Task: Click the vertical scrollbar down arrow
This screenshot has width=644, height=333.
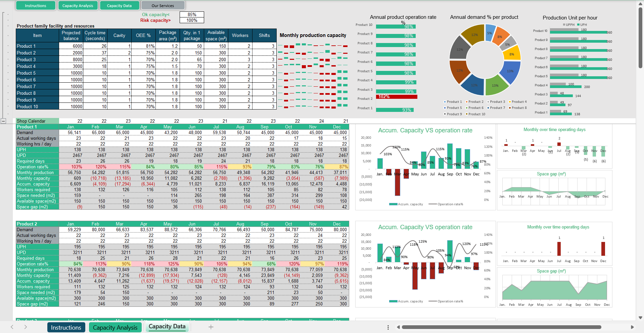Action: (640, 318)
